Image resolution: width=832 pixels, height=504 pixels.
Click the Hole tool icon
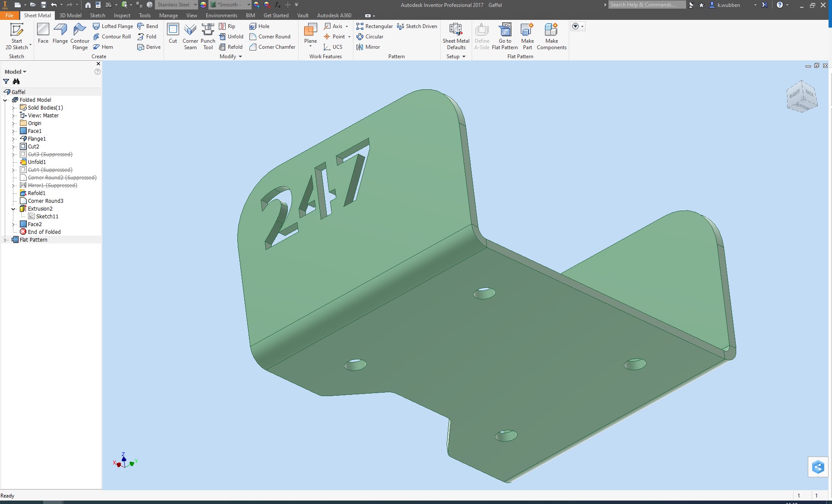pyautogui.click(x=253, y=26)
